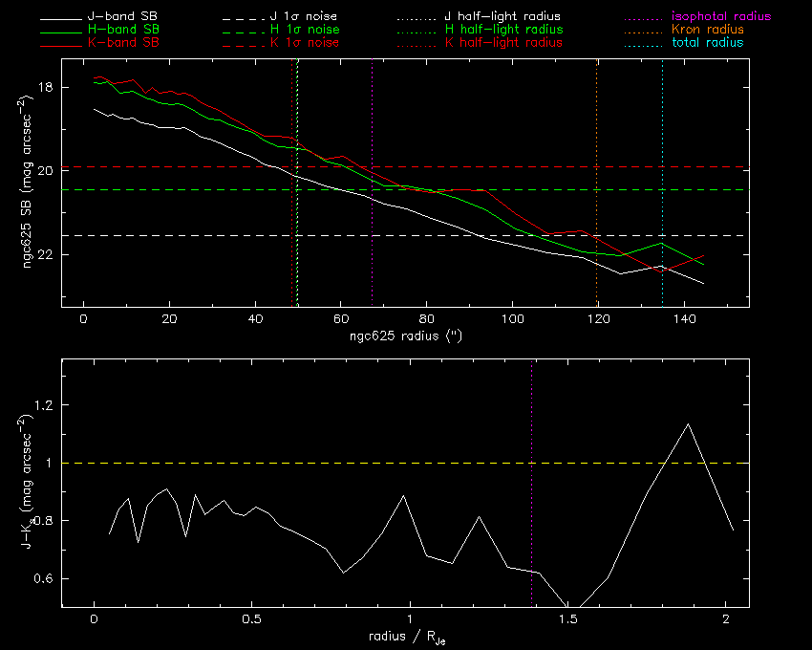Click the H half-light radius legend text
812x650 pixels.
pos(503,30)
